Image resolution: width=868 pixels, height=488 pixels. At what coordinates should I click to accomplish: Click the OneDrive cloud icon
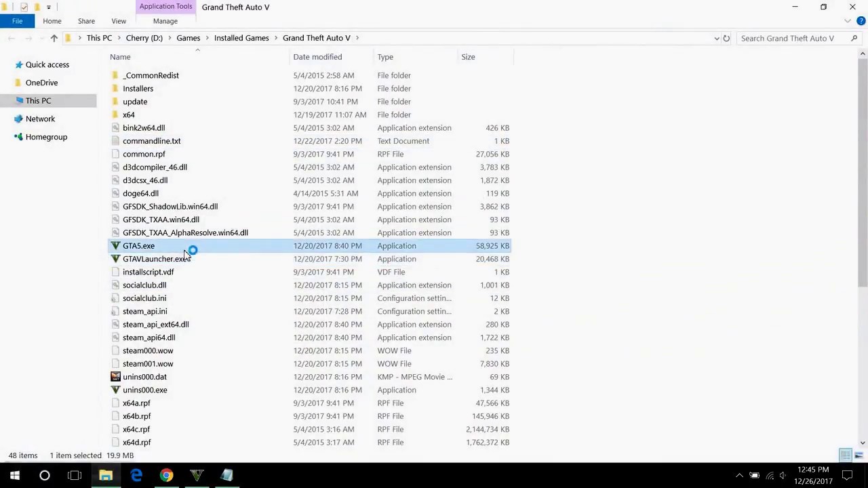pyautogui.click(x=18, y=83)
